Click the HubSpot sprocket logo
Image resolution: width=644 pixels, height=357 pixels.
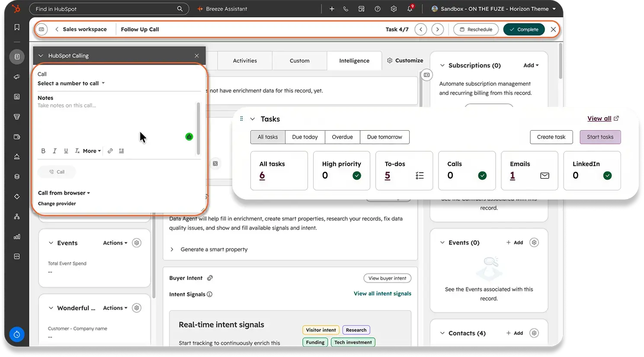pos(16,9)
